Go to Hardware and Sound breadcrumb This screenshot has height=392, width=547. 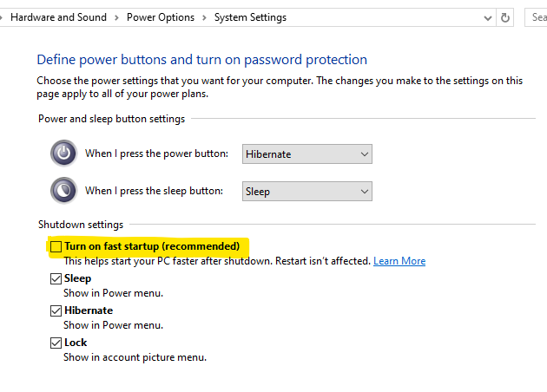coord(58,17)
